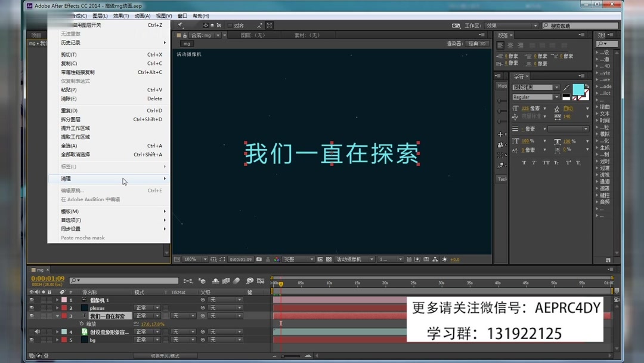
Task: Click the cyan text fill color swatch
Action: pyautogui.click(x=578, y=90)
